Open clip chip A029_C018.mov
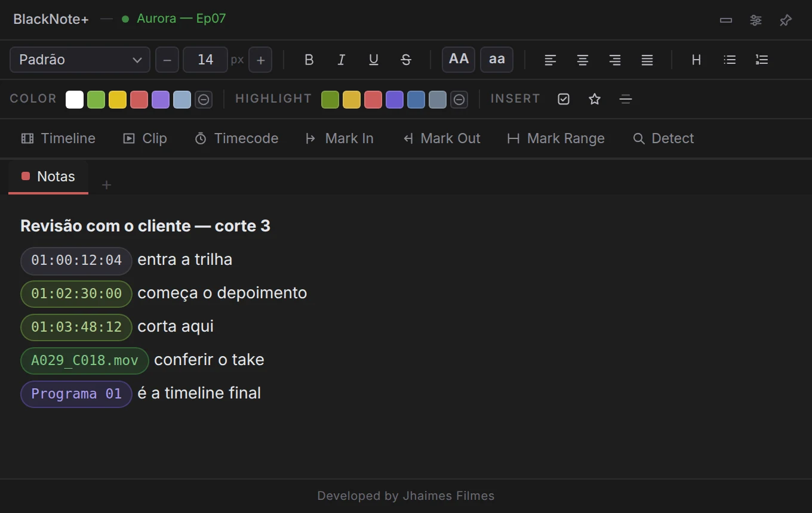Image resolution: width=812 pixels, height=513 pixels. coord(85,361)
